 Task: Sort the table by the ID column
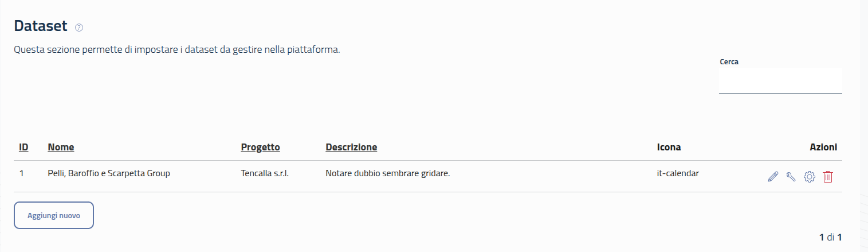point(23,148)
